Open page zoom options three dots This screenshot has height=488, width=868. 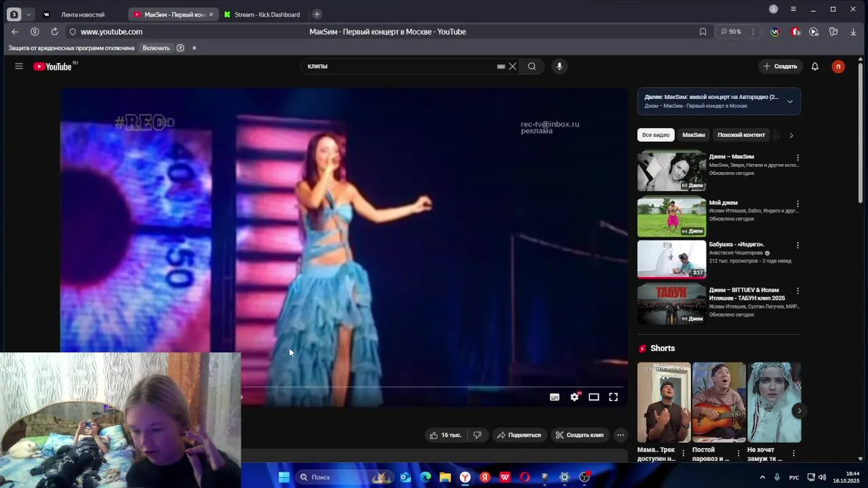[x=753, y=32]
